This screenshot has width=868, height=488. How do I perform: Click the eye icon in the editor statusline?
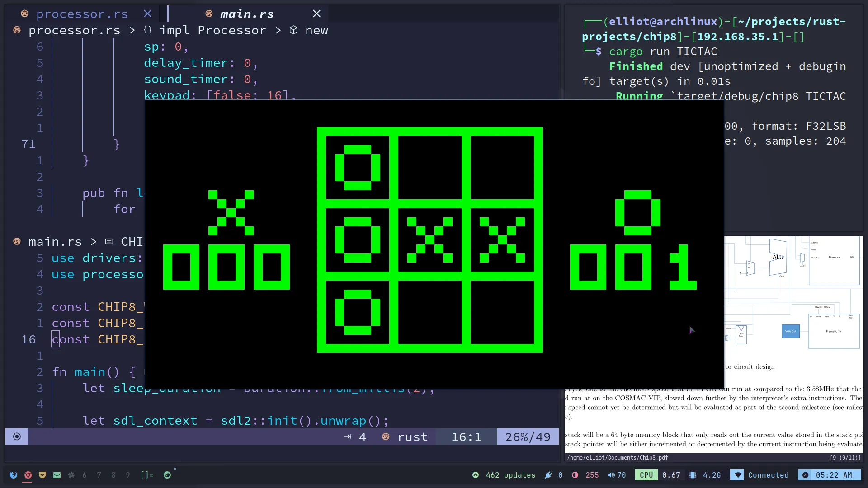coord(17,436)
